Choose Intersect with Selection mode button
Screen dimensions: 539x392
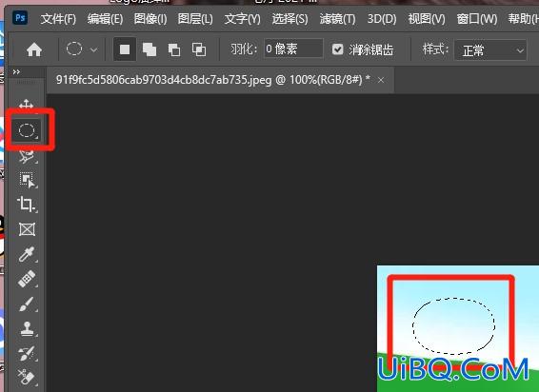click(x=199, y=49)
